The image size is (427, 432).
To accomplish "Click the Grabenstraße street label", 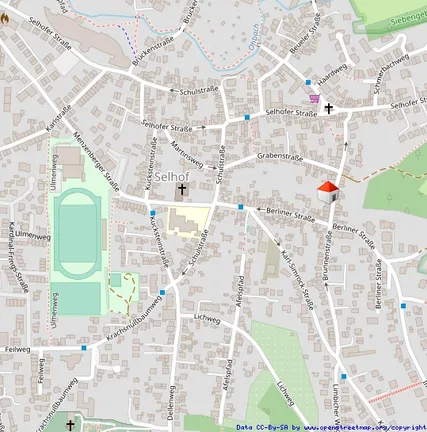I will tap(280, 157).
